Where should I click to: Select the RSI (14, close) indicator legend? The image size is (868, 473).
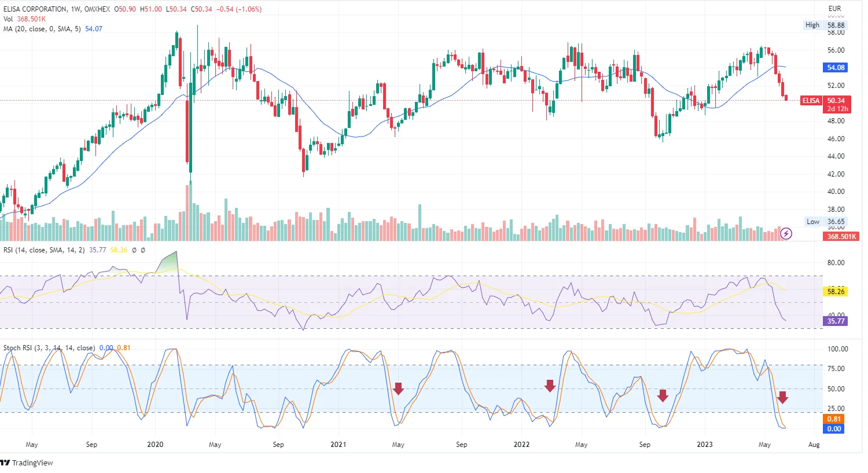click(44, 250)
